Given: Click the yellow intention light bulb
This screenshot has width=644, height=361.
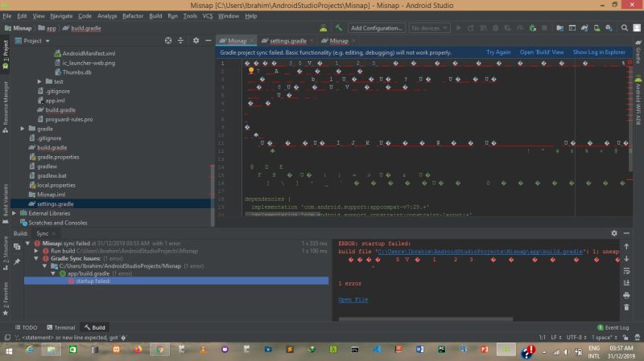Looking at the screenshot, I should [x=251, y=71].
